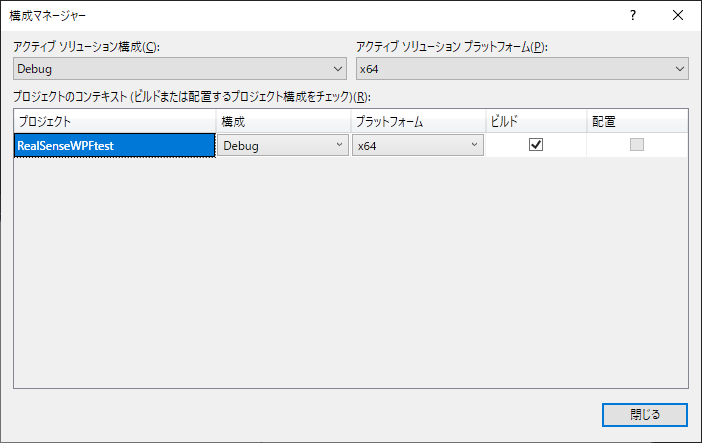The height and width of the screenshot is (443, 702).
Task: Toggle the 配置 checkbox for RealSenseWPFtest
Action: click(x=637, y=144)
